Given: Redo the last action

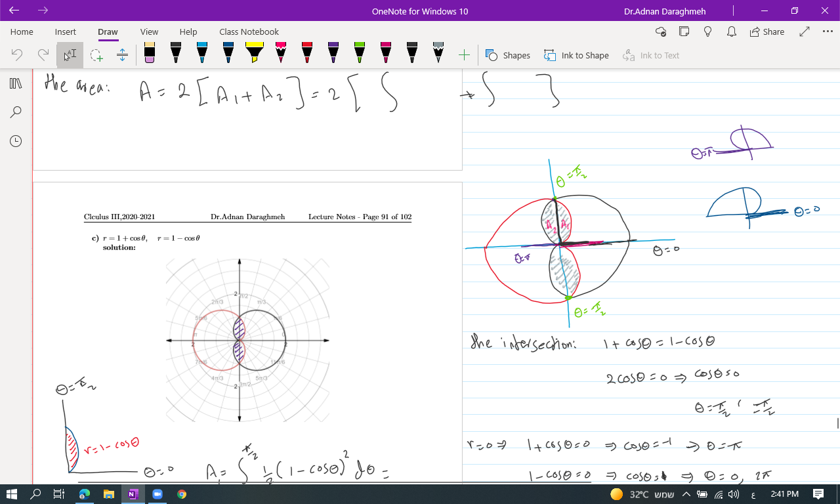Looking at the screenshot, I should [43, 55].
